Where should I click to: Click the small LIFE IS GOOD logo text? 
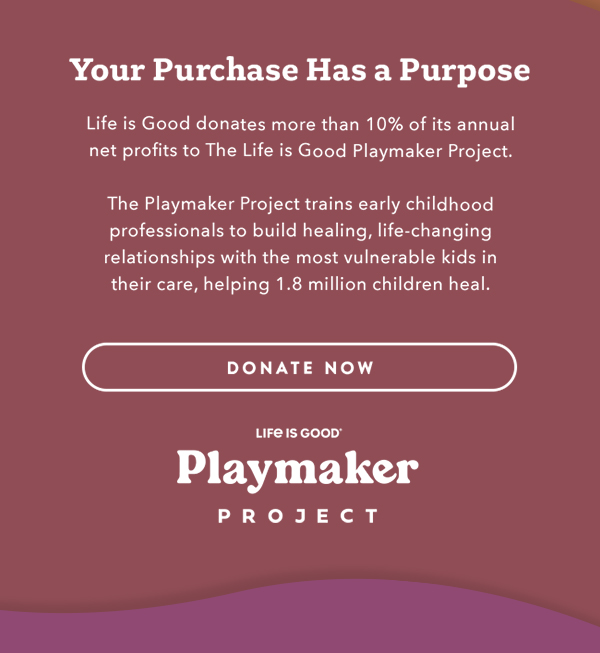coord(299,433)
